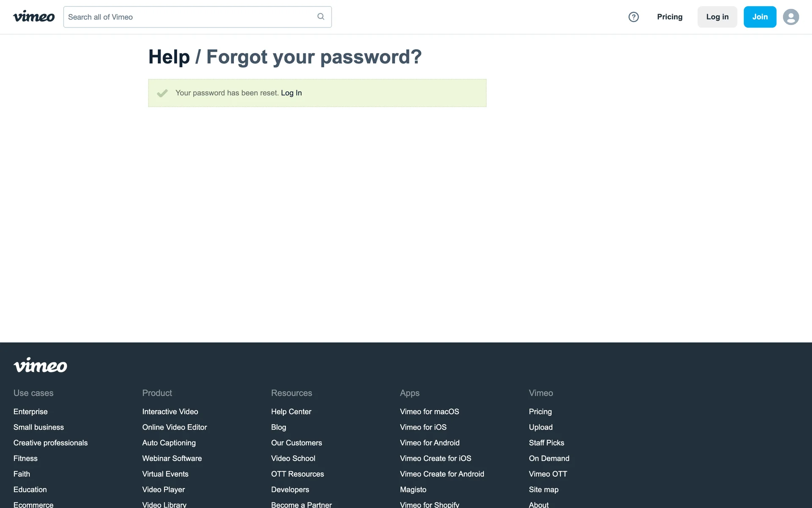Screen dimensions: 812x508
Task: Open Staff Picks footer link
Action: [546, 443]
